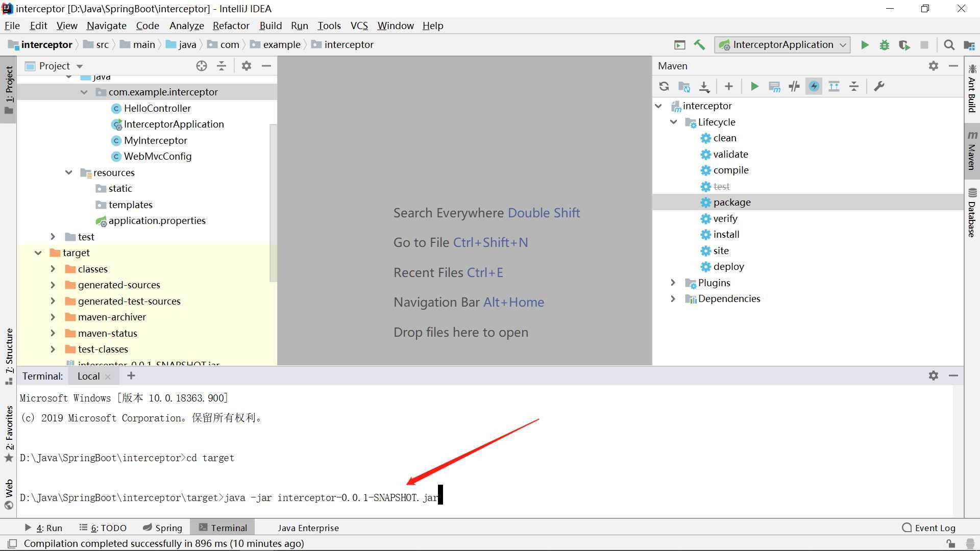Open the Refactor menu
This screenshot has width=980, height=551.
click(231, 26)
